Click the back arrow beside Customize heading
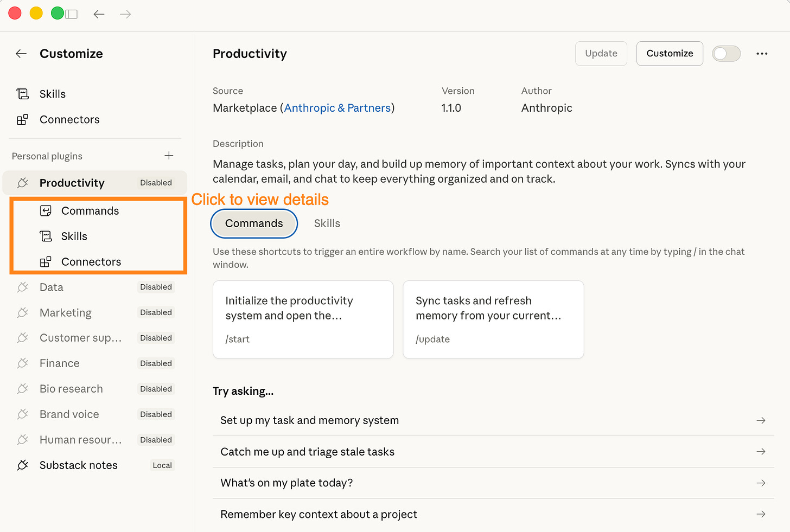Screen dimensions: 790x532 21,54
